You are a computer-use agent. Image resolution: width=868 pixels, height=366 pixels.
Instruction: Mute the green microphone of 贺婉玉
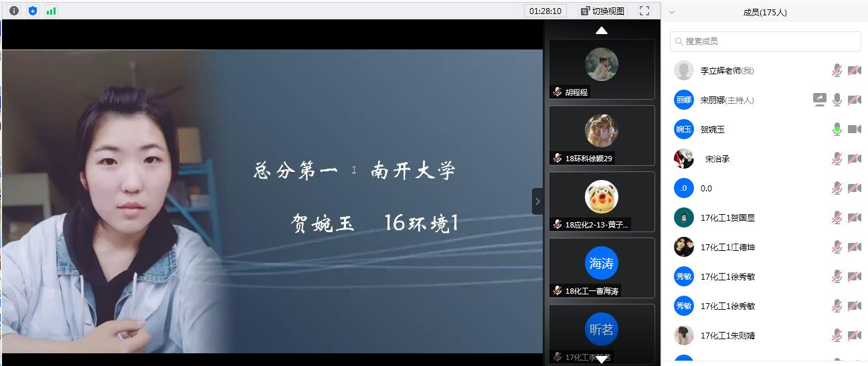pyautogui.click(x=837, y=129)
